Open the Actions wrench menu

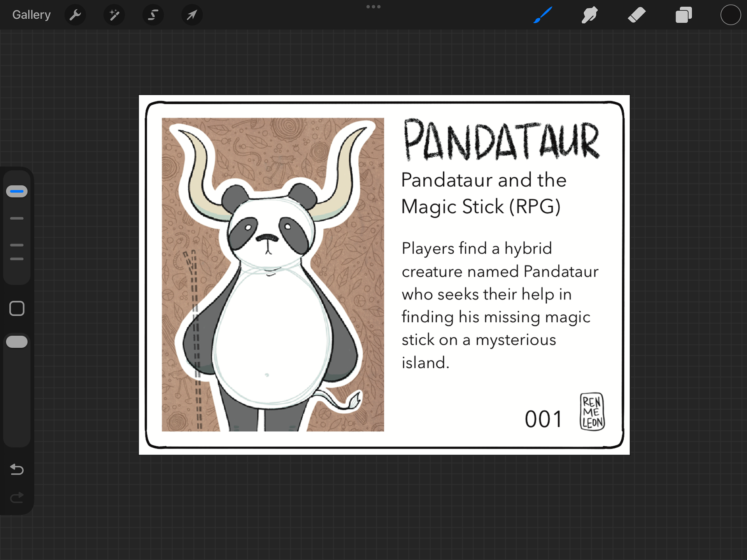click(x=75, y=15)
